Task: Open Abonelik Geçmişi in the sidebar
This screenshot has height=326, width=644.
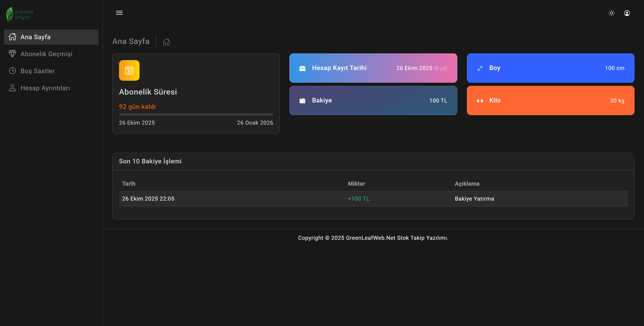Action: 51,54
